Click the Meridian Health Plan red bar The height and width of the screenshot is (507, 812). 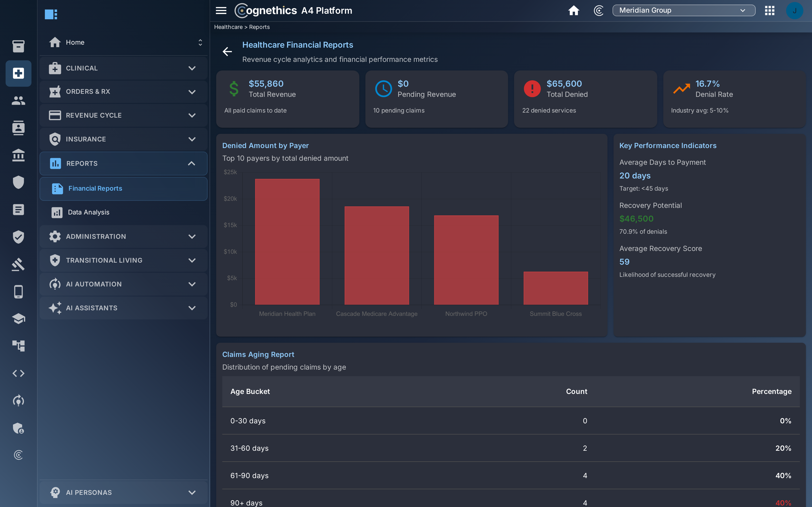(x=287, y=242)
